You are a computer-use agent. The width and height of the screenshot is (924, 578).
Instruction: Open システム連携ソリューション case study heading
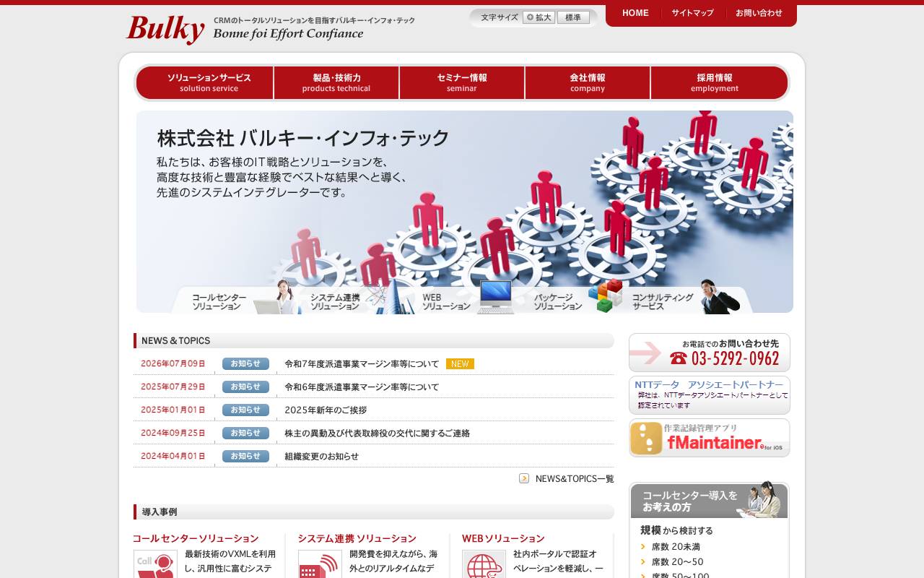point(357,539)
